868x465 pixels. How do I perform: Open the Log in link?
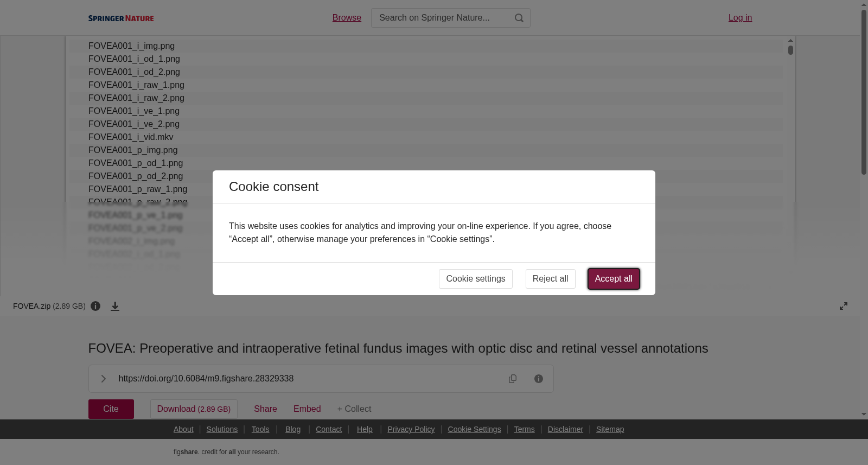point(740,18)
